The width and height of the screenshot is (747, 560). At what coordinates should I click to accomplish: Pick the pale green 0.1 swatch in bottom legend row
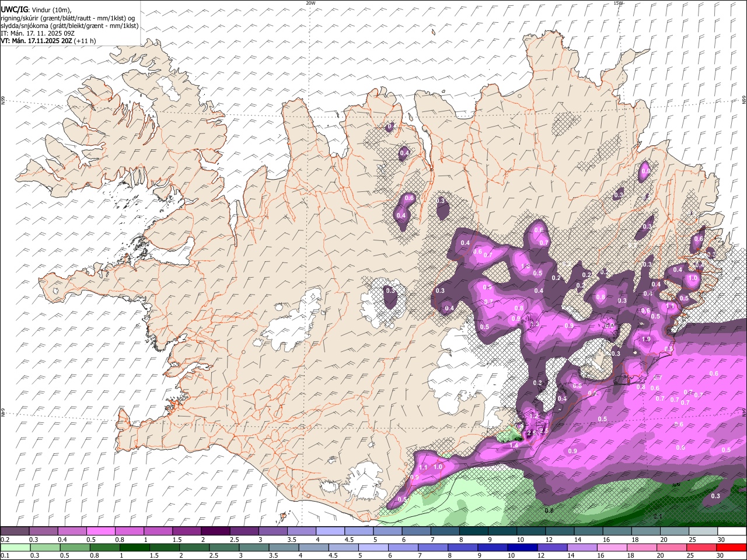15,548
